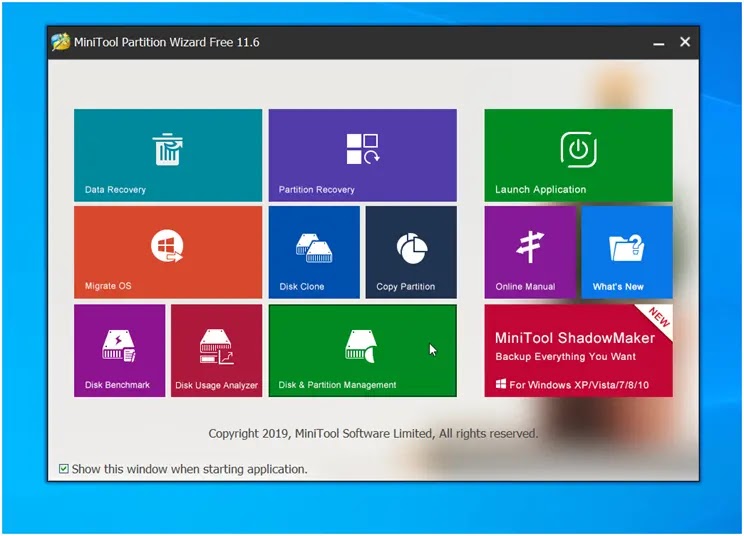Click the Disk Benchmark drive icon
This screenshot has width=744, height=536.
[x=119, y=346]
